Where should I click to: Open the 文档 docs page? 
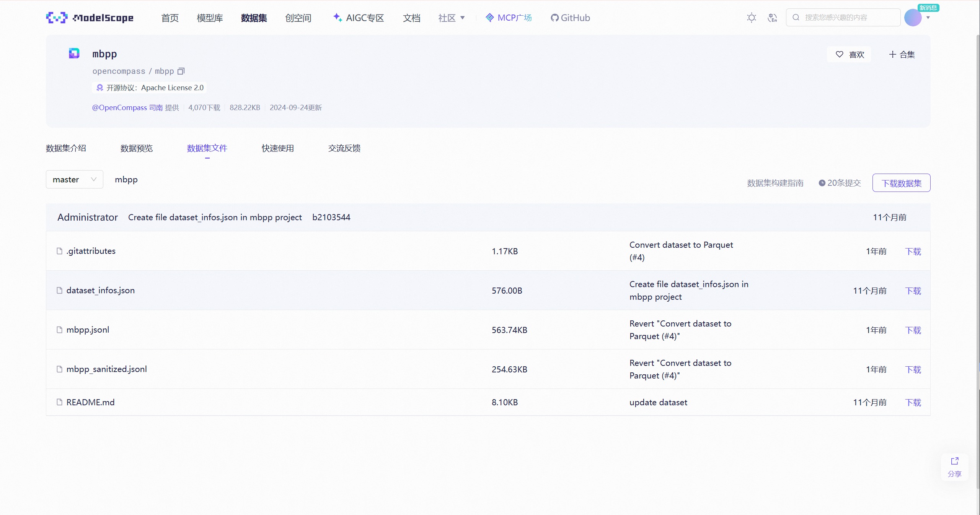[x=412, y=18]
